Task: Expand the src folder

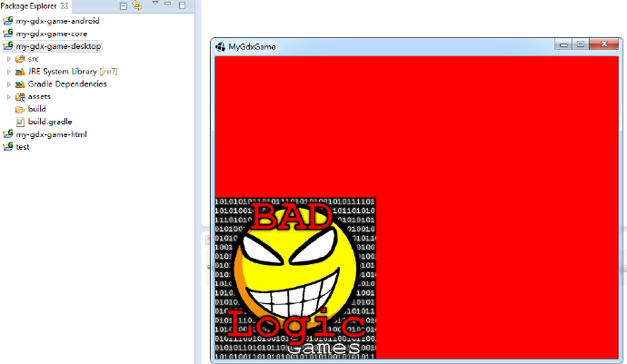Action: pyautogui.click(x=8, y=59)
